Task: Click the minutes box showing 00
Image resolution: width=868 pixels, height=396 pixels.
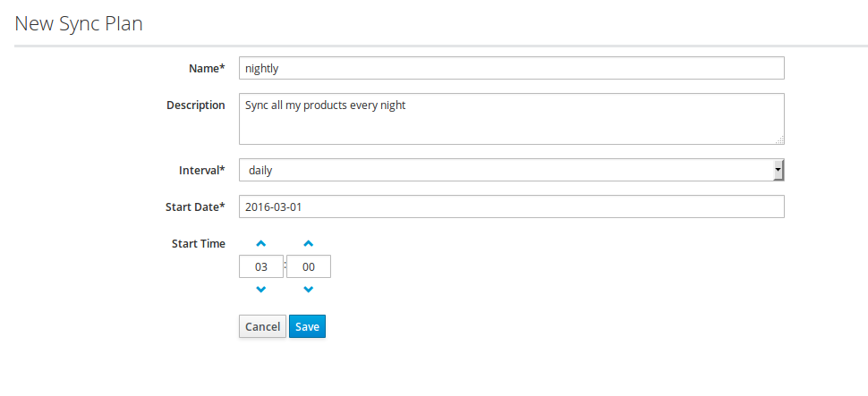Action: click(309, 266)
